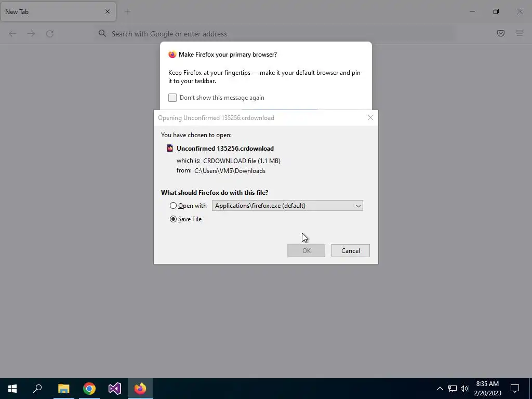Select the Open with radio button
This screenshot has width=532, height=399.
coord(173,206)
